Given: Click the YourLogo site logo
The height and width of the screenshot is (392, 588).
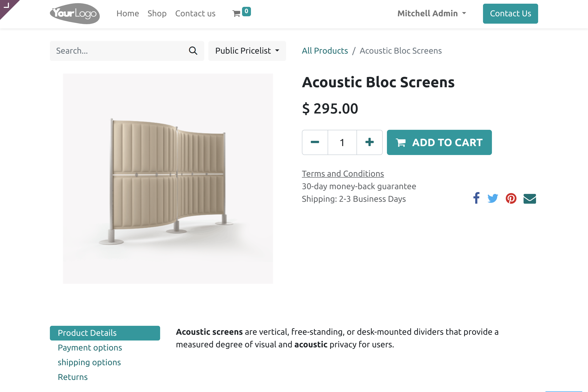Looking at the screenshot, I should (x=75, y=14).
